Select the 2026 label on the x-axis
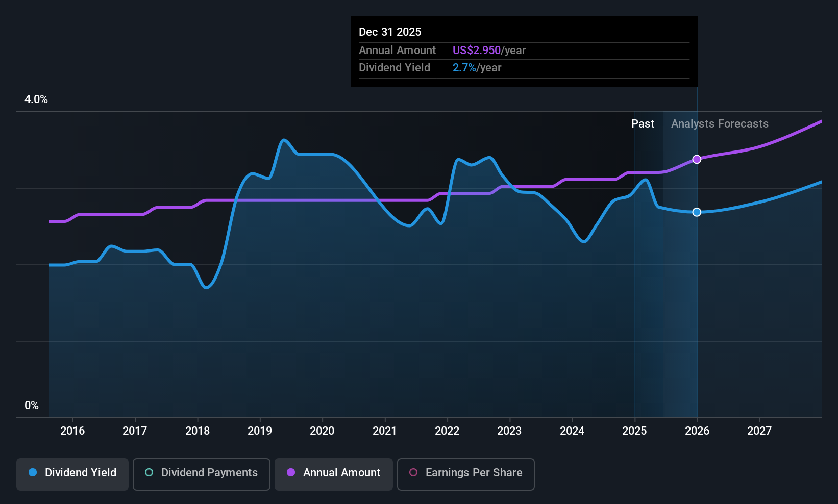The width and height of the screenshot is (838, 504). 697,431
